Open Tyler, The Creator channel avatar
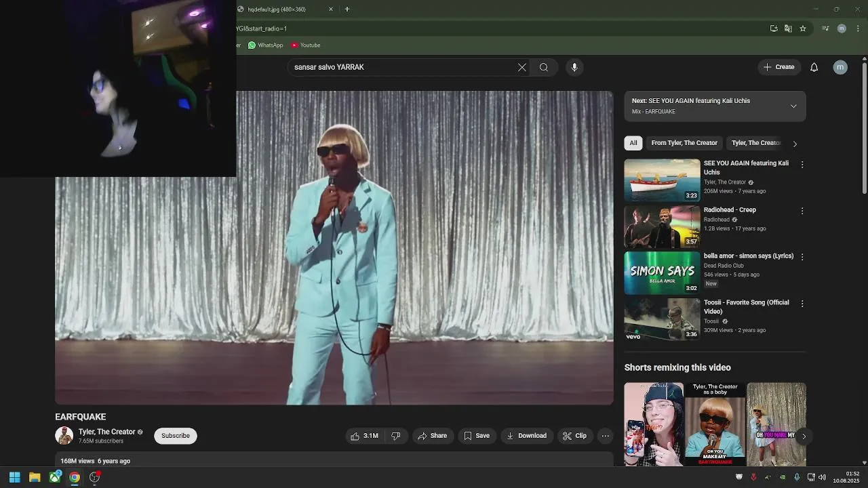 pos(64,436)
